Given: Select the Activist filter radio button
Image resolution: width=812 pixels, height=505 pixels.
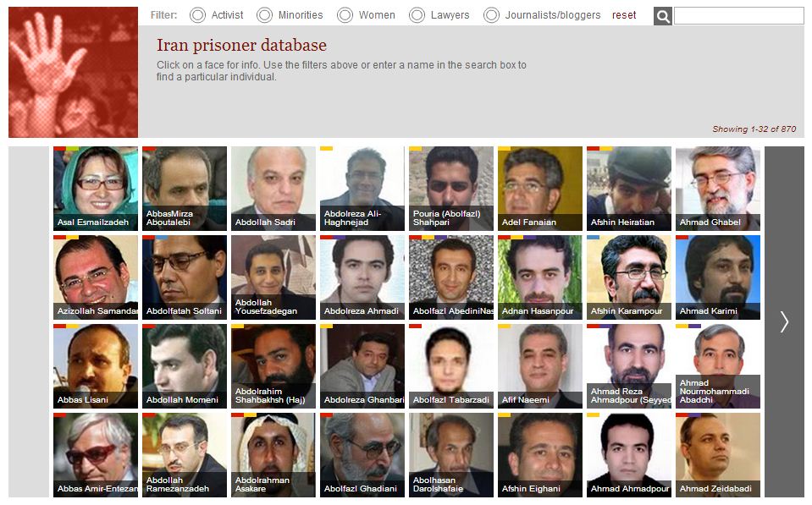Looking at the screenshot, I should point(197,15).
